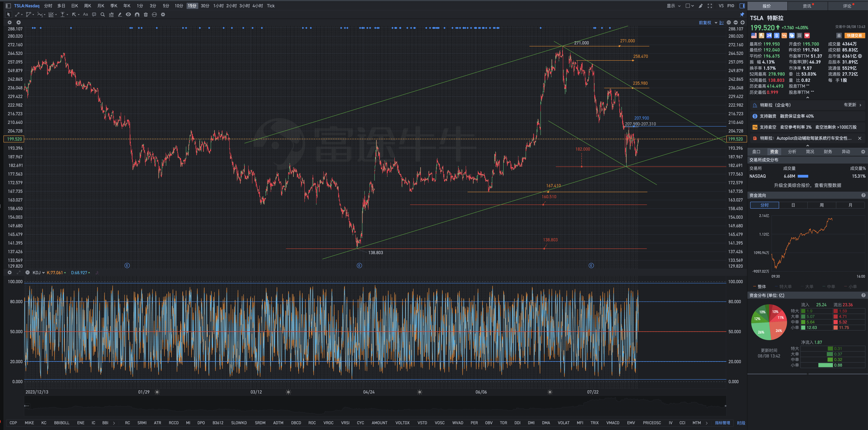Select the polygon channel drawing tool
868x430 pixels.
[x=28, y=14]
